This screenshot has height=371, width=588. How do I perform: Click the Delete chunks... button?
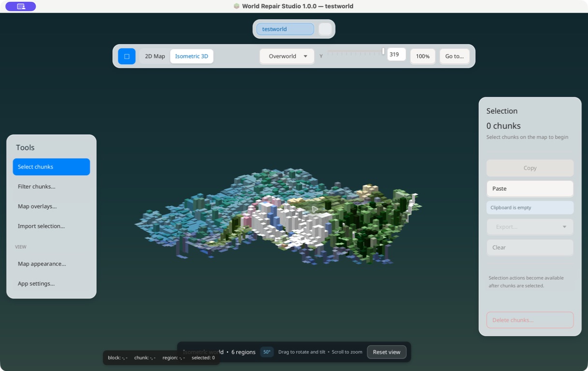click(530, 320)
